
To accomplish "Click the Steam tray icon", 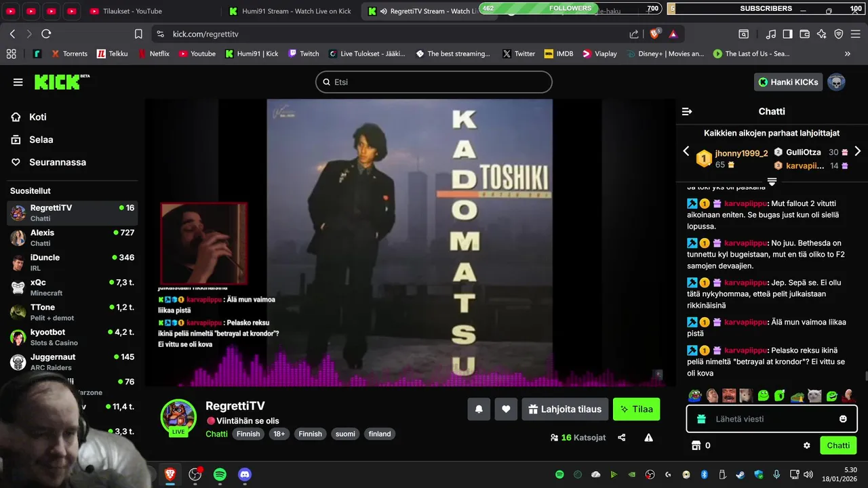I will click(x=740, y=474).
